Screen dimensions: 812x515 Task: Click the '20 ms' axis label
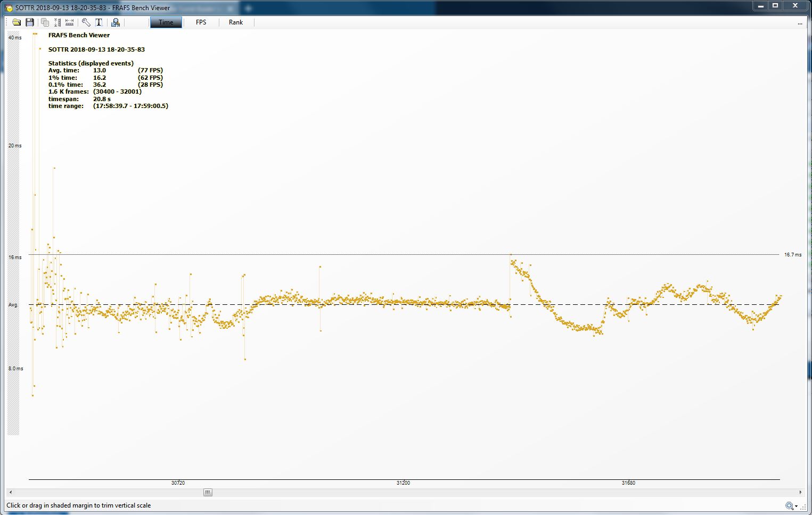pyautogui.click(x=15, y=146)
